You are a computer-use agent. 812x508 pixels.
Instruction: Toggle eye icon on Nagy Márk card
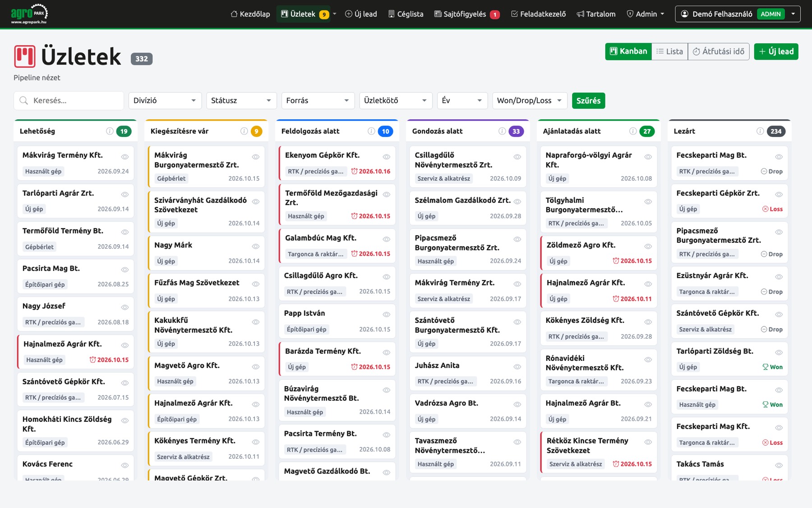point(256,247)
